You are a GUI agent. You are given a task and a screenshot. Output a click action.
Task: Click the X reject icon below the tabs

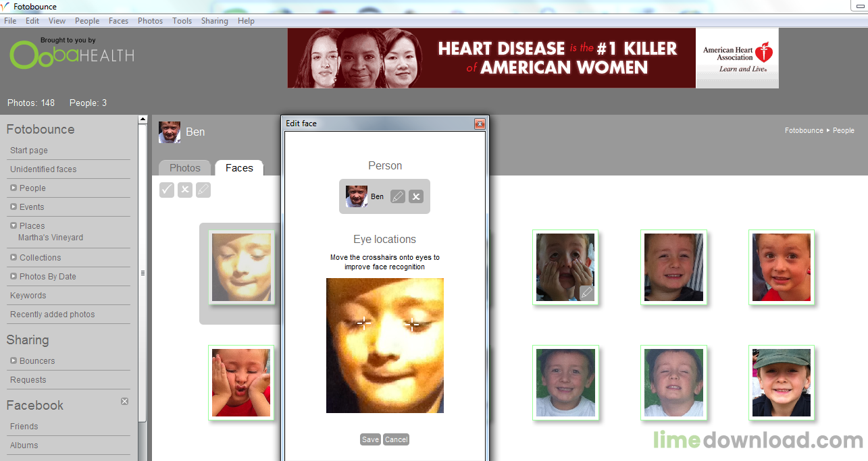coord(185,190)
